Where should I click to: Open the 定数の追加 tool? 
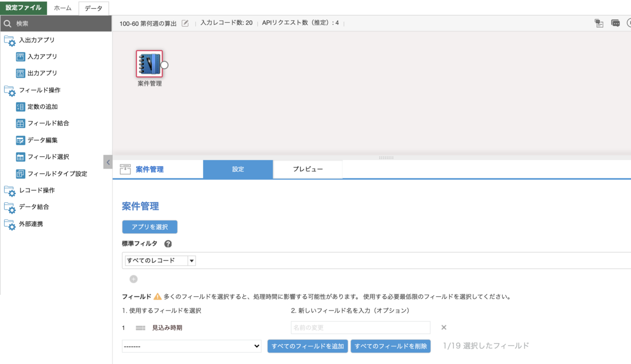click(x=19, y=107)
